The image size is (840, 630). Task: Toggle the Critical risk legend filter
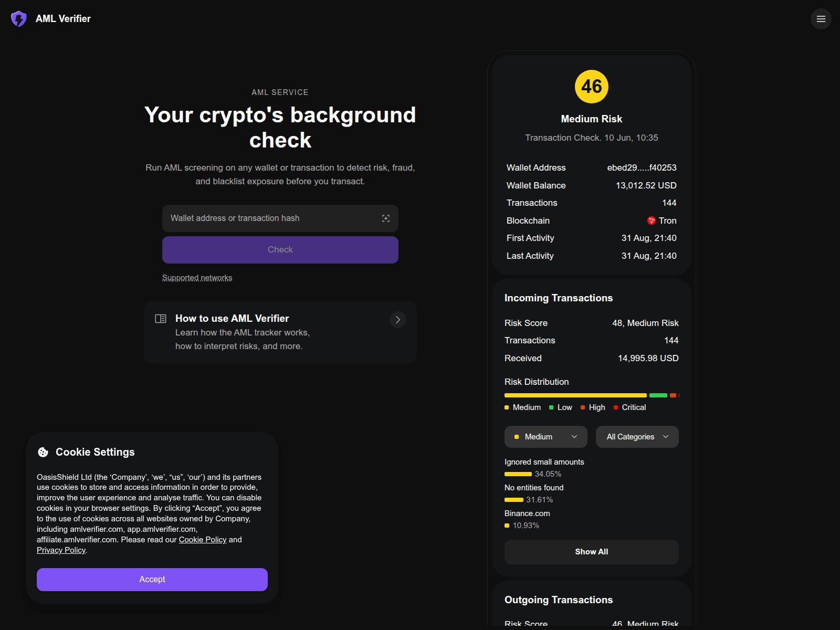(629, 407)
